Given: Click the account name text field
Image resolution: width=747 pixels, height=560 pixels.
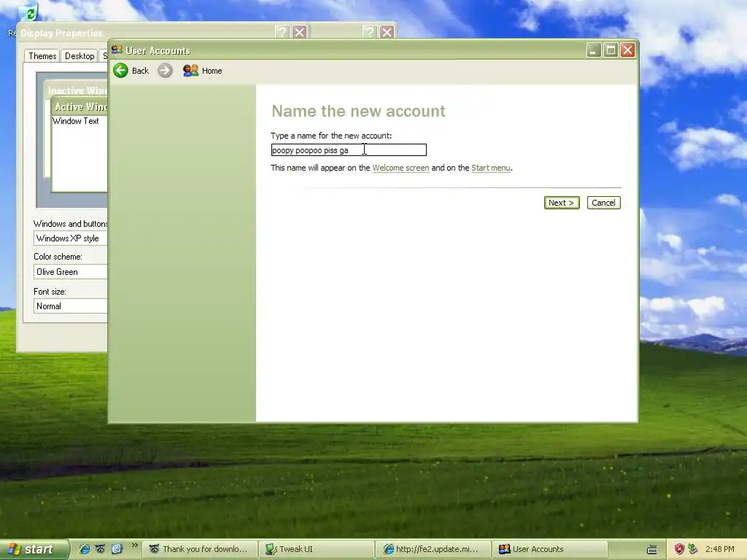Looking at the screenshot, I should pyautogui.click(x=349, y=150).
